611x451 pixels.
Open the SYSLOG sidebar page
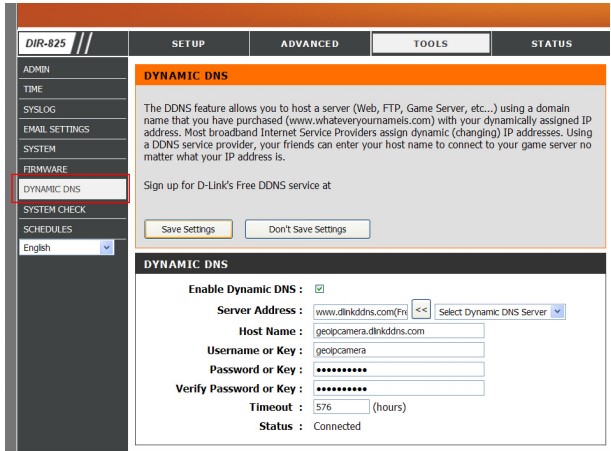pos(72,110)
